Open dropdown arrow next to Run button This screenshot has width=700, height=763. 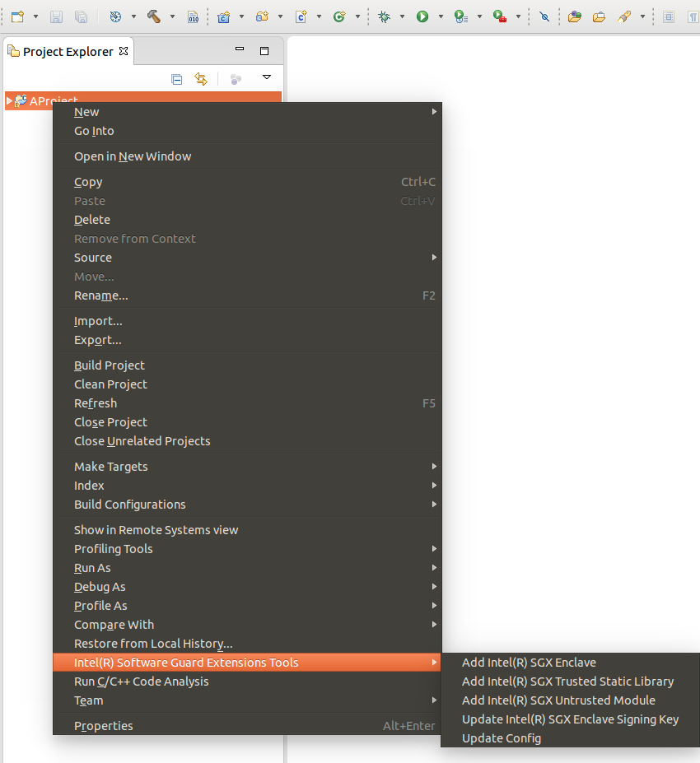pyautogui.click(x=441, y=16)
